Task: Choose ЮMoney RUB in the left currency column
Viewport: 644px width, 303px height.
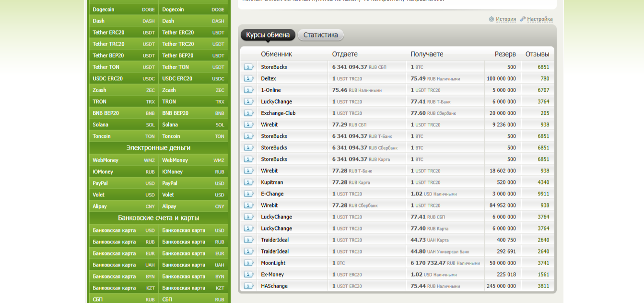Action: tap(124, 171)
